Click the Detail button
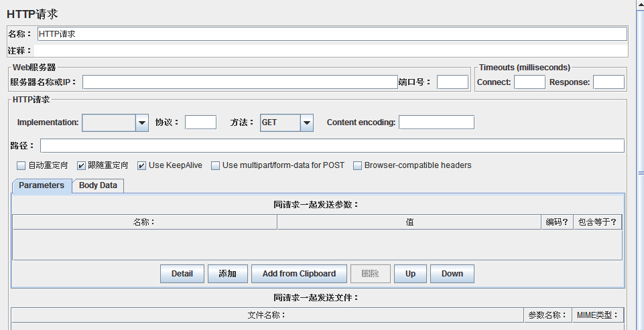Screen dimensions: 644x330 point(182,274)
